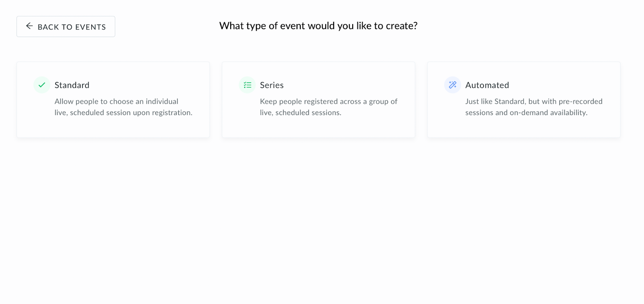Click the checklist icon next to Series
This screenshot has width=644, height=304.
click(247, 85)
